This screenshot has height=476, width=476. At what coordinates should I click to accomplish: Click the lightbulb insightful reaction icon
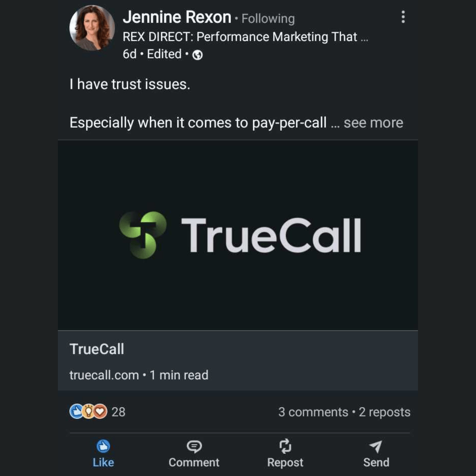pos(89,412)
